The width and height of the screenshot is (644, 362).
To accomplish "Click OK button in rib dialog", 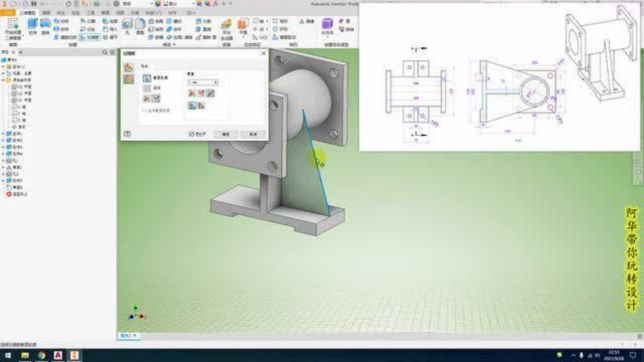I will (225, 134).
